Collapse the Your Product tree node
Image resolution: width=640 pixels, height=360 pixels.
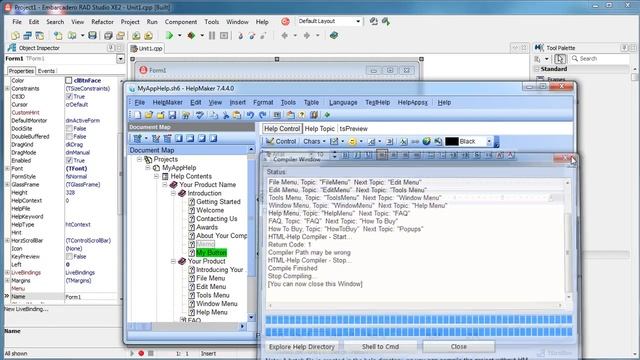(x=173, y=261)
